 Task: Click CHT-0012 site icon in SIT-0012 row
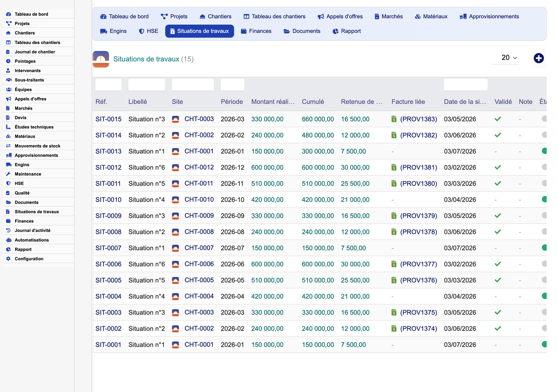click(175, 167)
